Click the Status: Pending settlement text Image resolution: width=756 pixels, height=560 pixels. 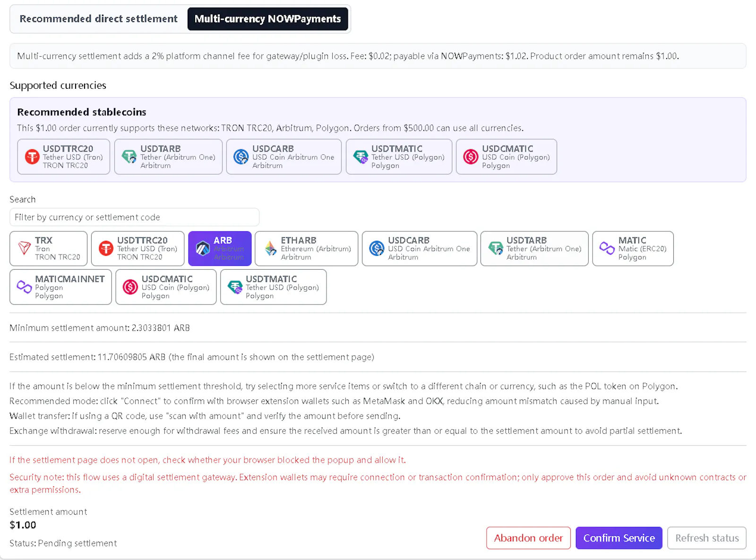pyautogui.click(x=63, y=543)
